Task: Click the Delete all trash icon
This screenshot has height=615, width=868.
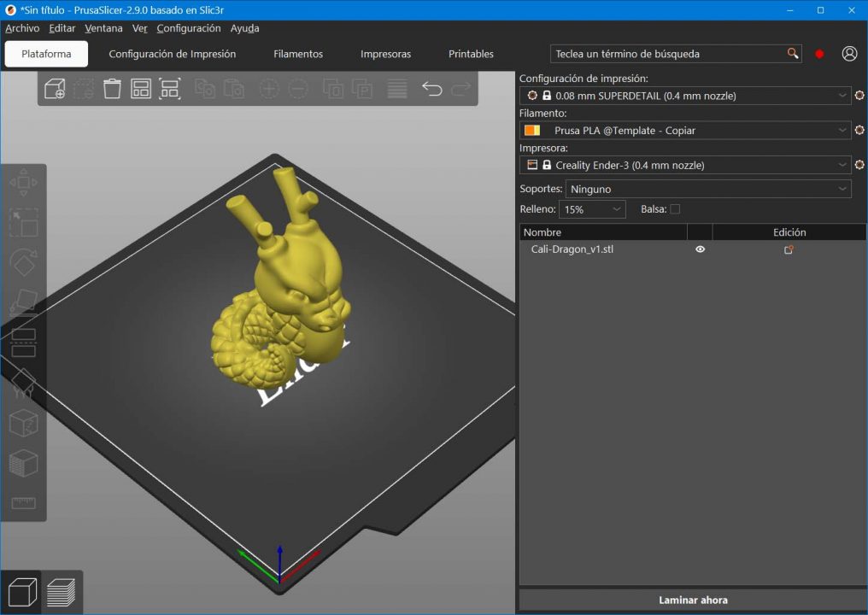Action: (x=112, y=89)
